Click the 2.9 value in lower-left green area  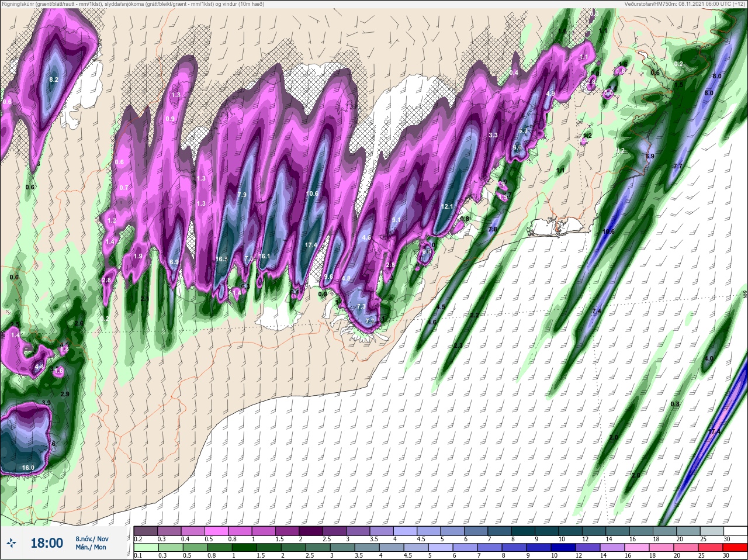(65, 395)
